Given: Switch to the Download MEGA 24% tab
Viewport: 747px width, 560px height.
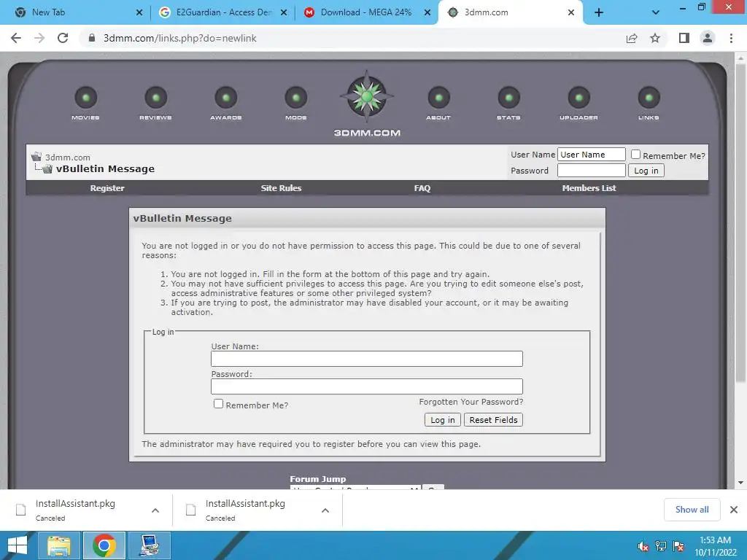Looking at the screenshot, I should pos(365,12).
